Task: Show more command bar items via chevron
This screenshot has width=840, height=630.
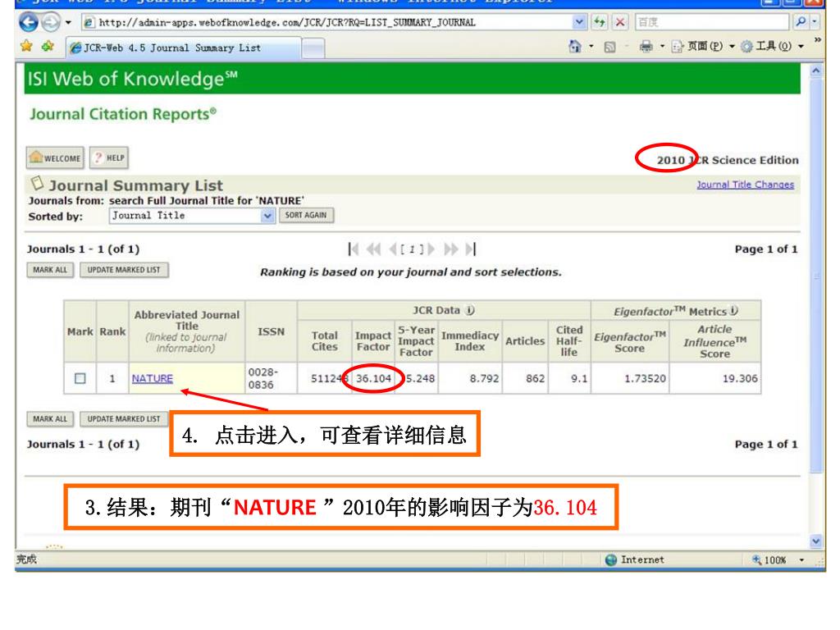Action: point(817,40)
